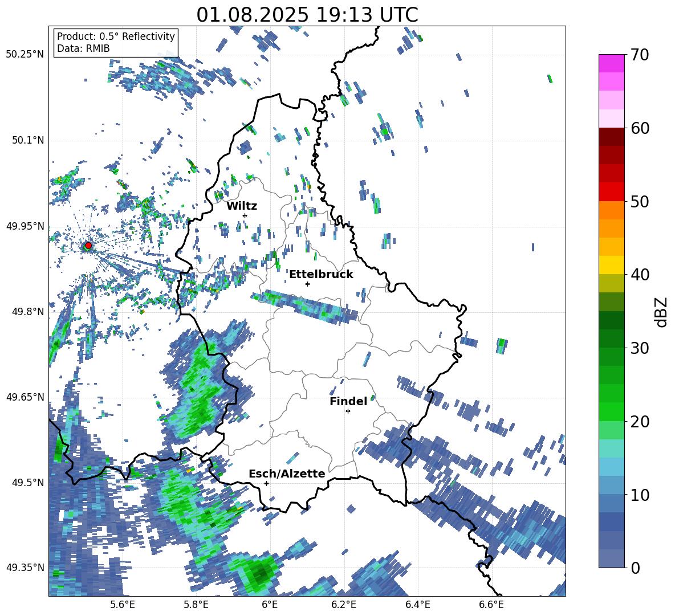Screen dimensions: 675x616
Task: Click the Esch/Alzette station cross marker
Action: coord(266,483)
